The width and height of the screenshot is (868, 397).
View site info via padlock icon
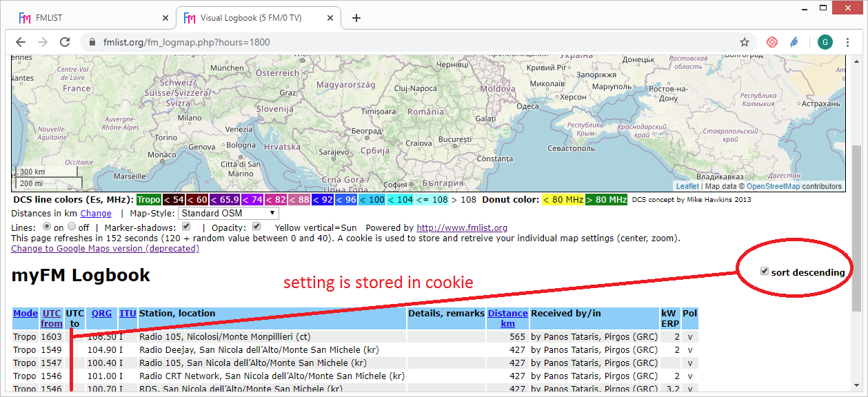[x=92, y=42]
